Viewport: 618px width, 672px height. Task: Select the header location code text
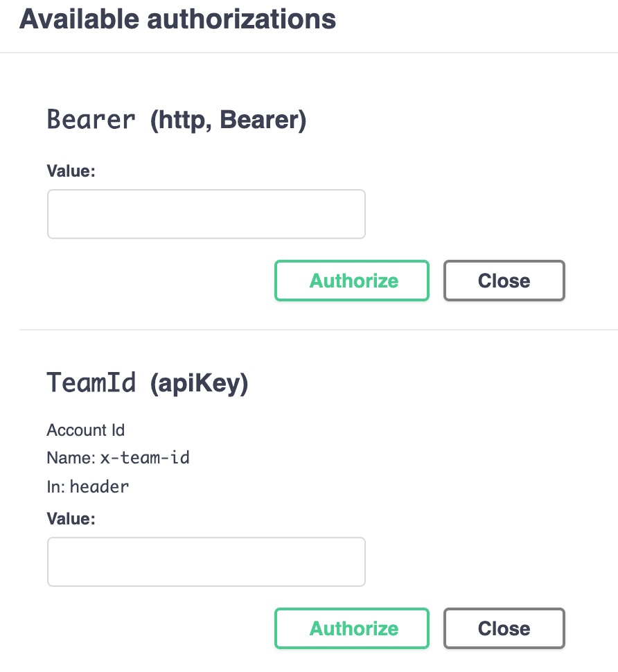coord(99,486)
